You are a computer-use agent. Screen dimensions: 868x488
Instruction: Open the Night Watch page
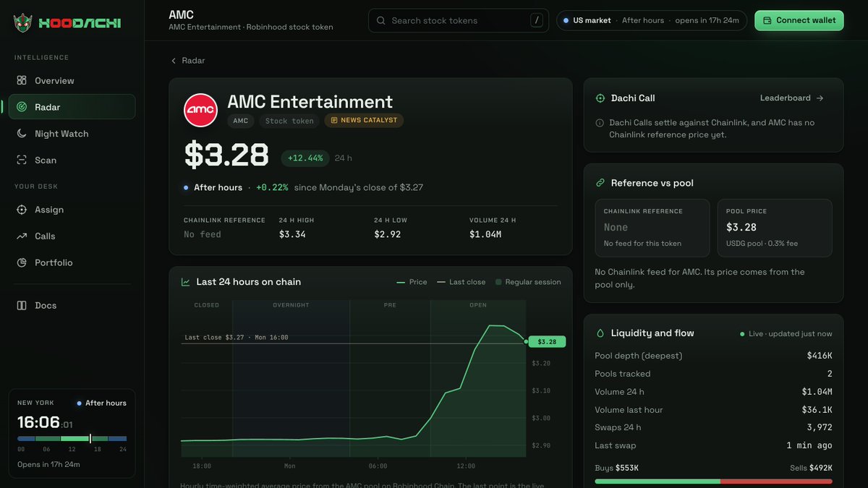pyautogui.click(x=72, y=134)
